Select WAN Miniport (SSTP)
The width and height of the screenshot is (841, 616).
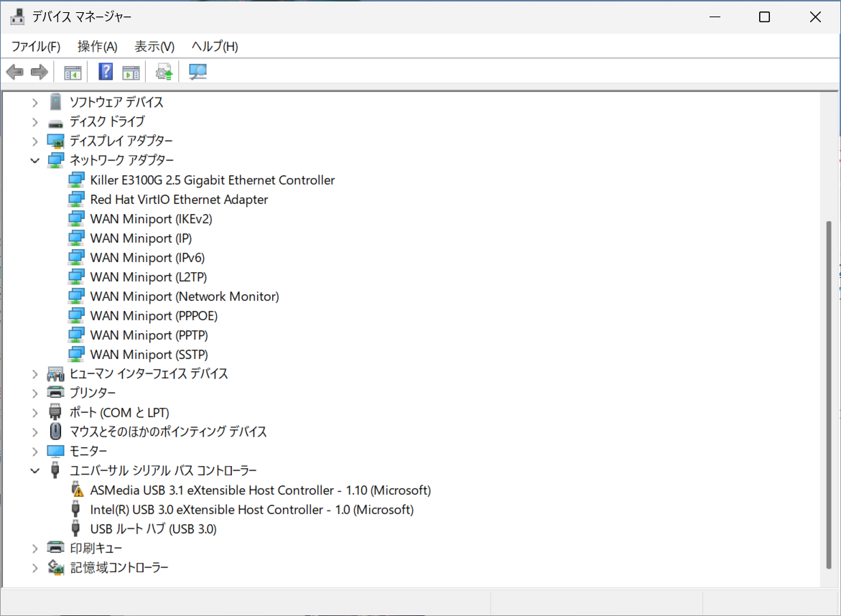[x=149, y=354]
